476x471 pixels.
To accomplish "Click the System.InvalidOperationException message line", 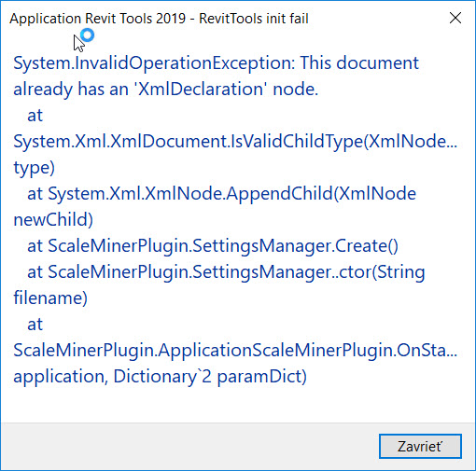I will (216, 63).
